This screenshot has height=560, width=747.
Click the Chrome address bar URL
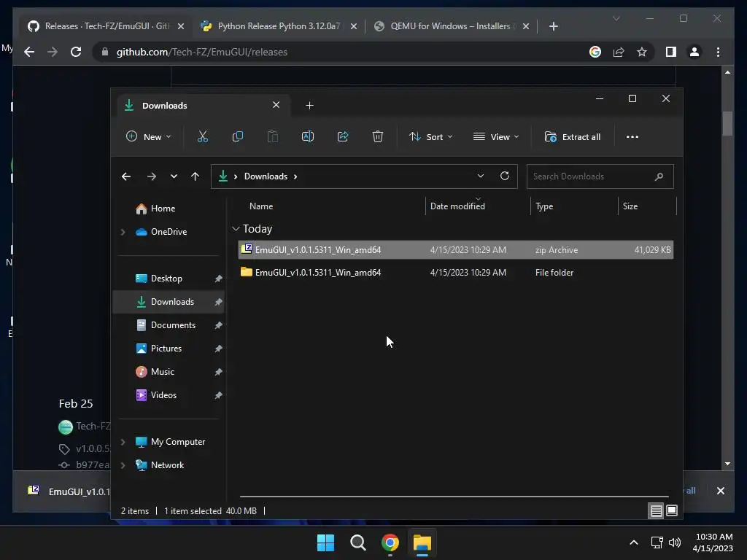[202, 52]
